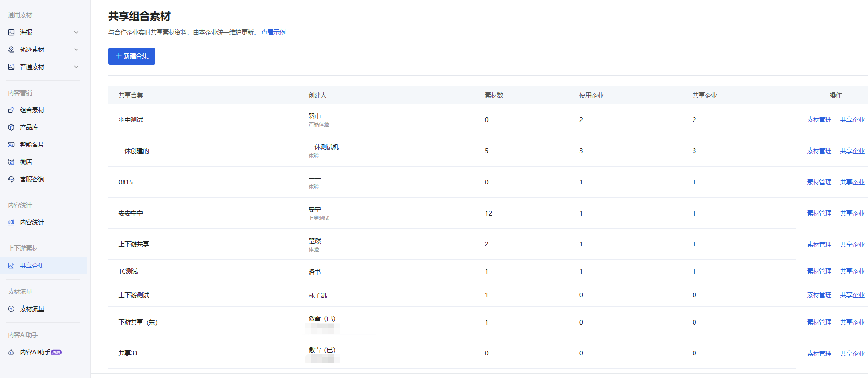
Task: Open 素材管理 for 0815 row
Action: [x=819, y=182]
